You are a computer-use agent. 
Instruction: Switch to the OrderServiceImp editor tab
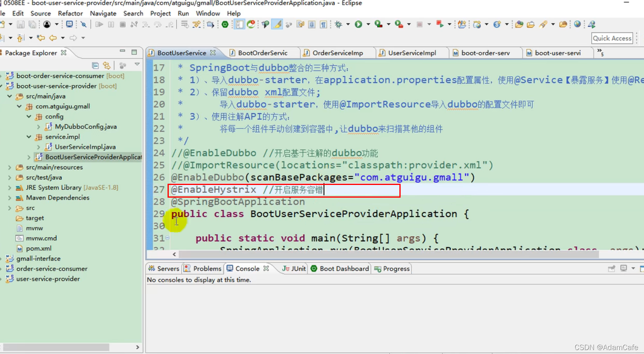pyautogui.click(x=337, y=53)
